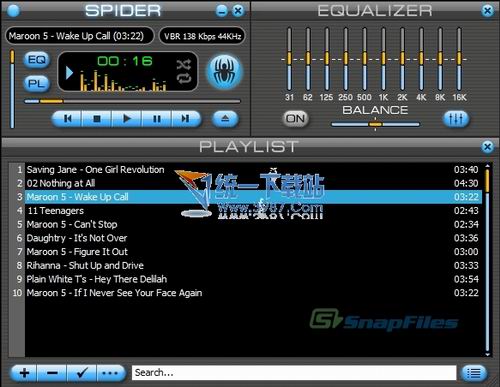Image resolution: width=500 pixels, height=387 pixels.
Task: Click the 00:16 elapsed time display
Action: coord(125,61)
